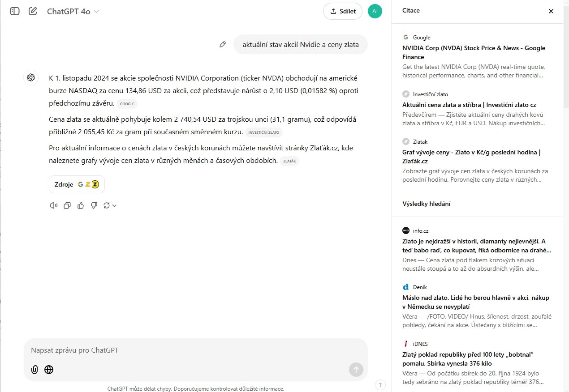Edit the prompt using the pencil icon
This screenshot has width=569, height=392.
click(223, 44)
